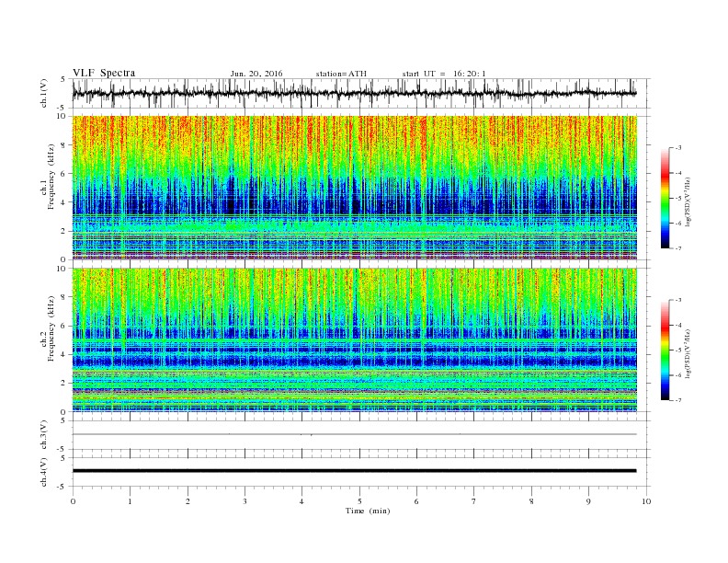
Task: Click the ch.1 spectrogram panel
Action: [354, 188]
